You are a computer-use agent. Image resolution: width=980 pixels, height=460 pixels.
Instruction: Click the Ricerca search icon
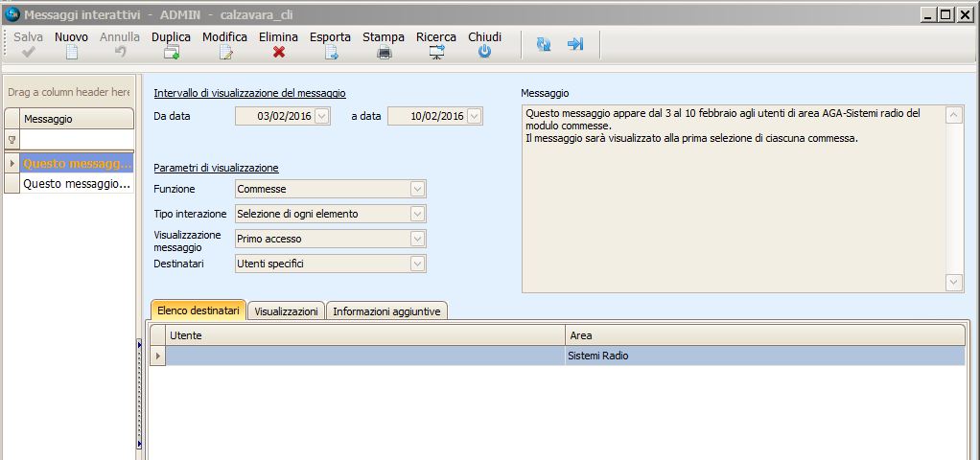[436, 53]
